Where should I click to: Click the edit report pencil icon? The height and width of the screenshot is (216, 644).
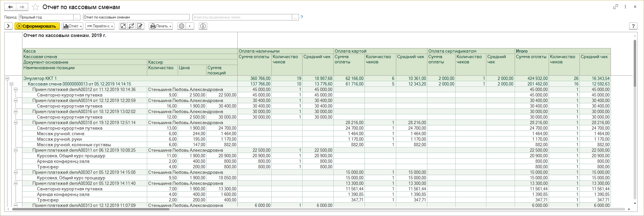pos(140,26)
